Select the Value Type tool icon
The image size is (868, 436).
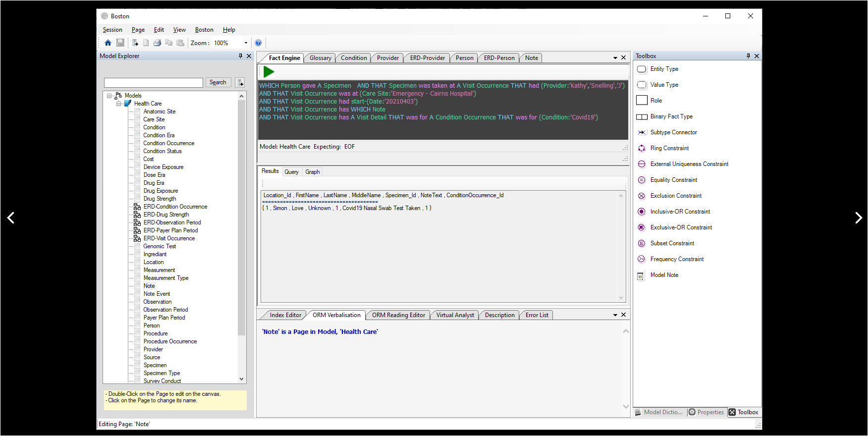pyautogui.click(x=642, y=85)
